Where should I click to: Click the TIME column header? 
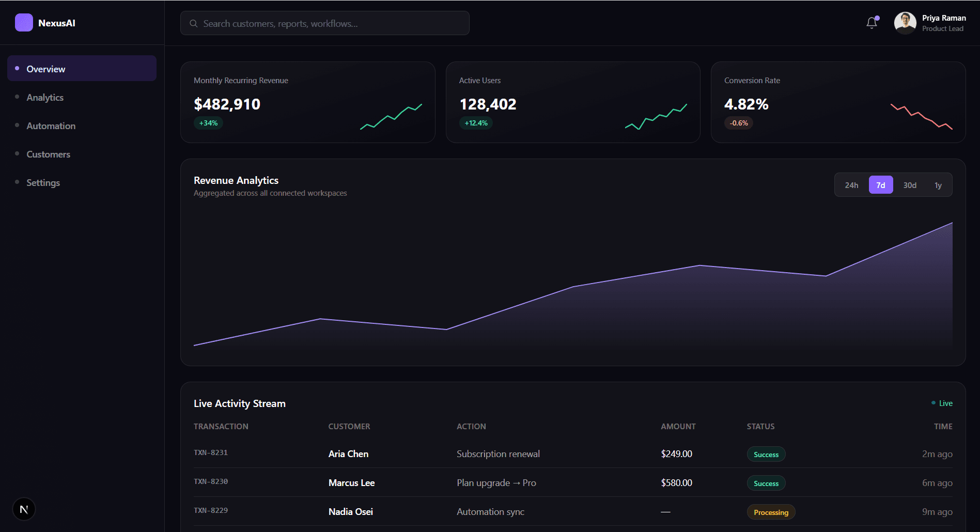(x=943, y=427)
